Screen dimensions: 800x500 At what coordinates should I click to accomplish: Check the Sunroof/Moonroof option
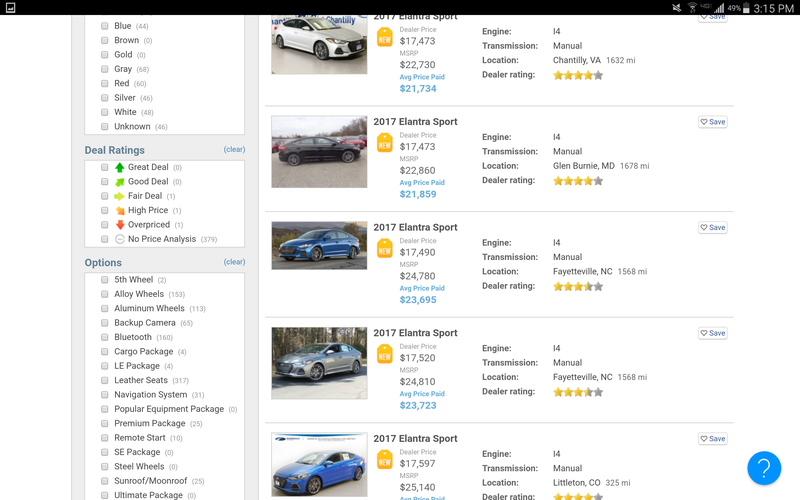coord(105,481)
